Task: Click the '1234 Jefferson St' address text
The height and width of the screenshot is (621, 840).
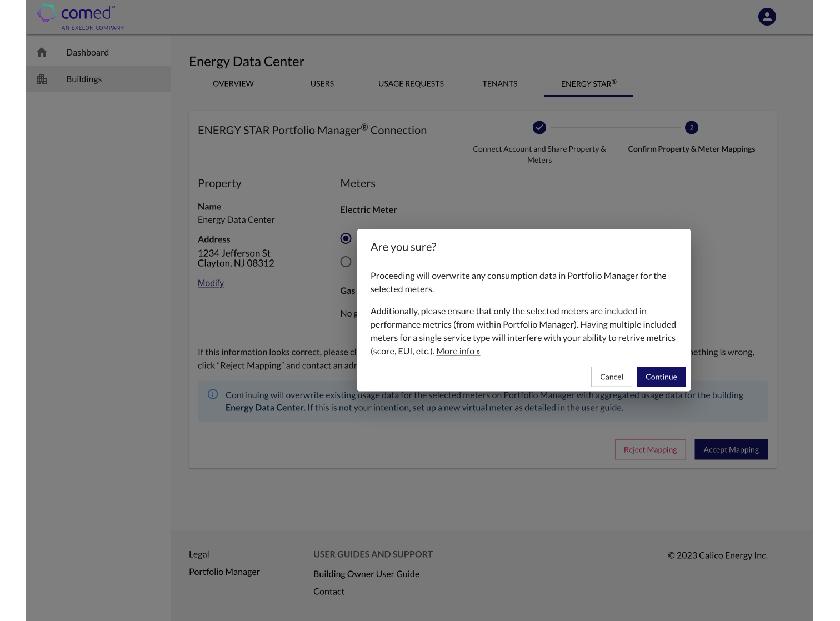Action: pos(234,253)
